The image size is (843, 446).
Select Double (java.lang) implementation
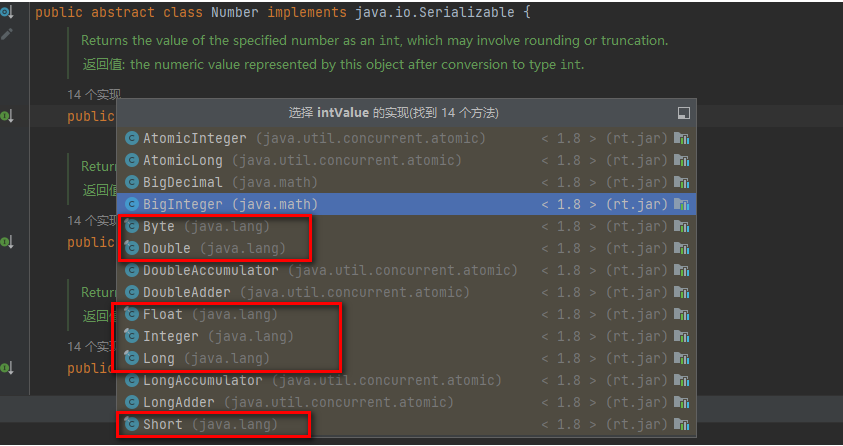point(406,248)
